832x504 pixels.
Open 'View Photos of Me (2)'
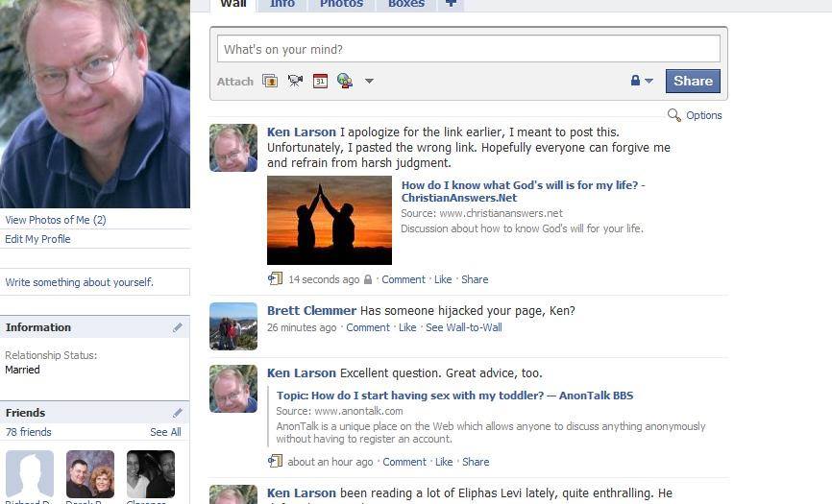pyautogui.click(x=55, y=220)
